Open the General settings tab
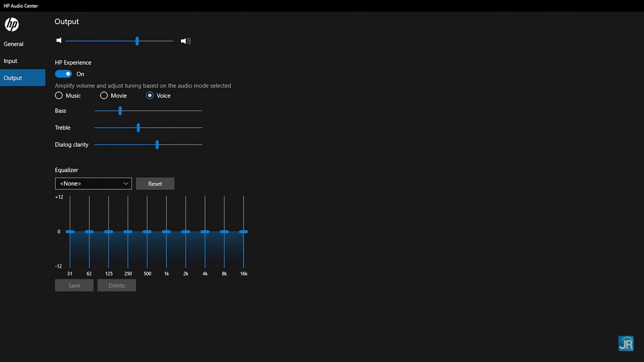This screenshot has width=644, height=362. click(14, 44)
